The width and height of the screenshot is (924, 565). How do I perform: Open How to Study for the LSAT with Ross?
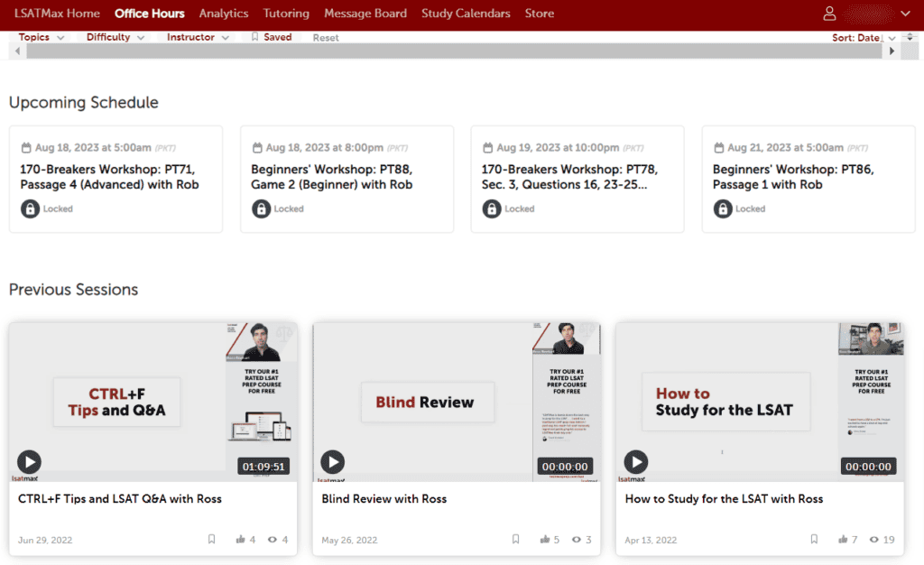pyautogui.click(x=724, y=498)
